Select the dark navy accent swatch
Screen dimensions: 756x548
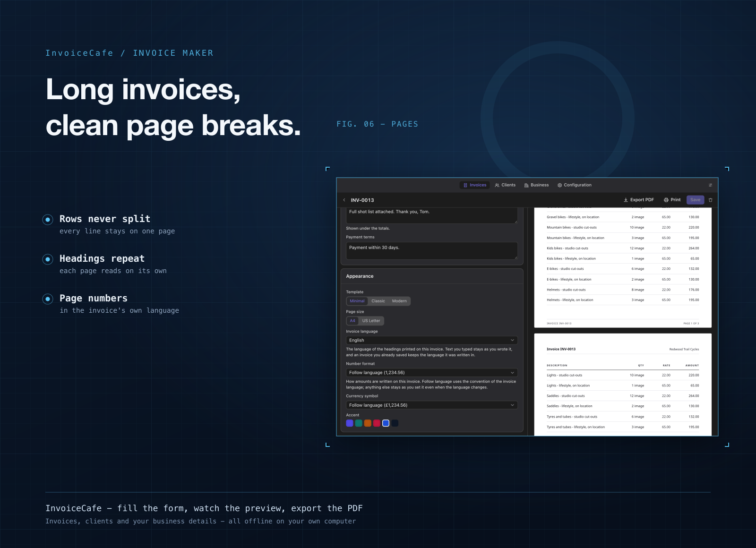[x=395, y=423]
